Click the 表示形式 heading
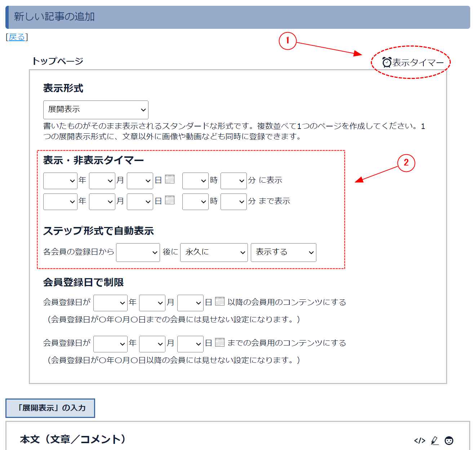This screenshot has height=450, width=476. coord(63,88)
